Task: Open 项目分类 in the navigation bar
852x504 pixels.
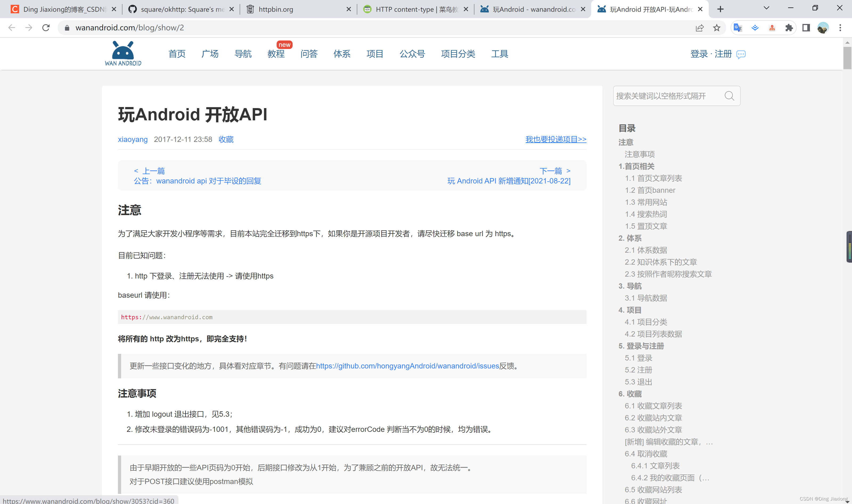Action: (x=458, y=54)
